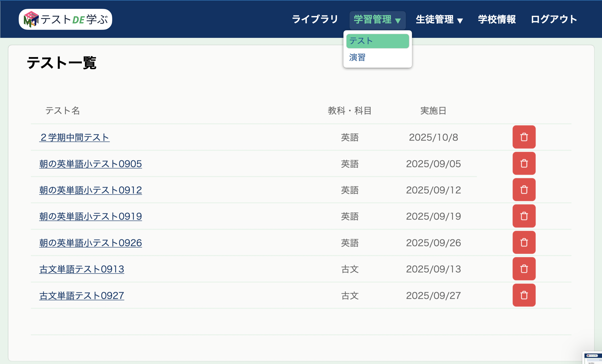Collapse the 学習管理 dropdown menu
The height and width of the screenshot is (364, 602).
pos(377,20)
